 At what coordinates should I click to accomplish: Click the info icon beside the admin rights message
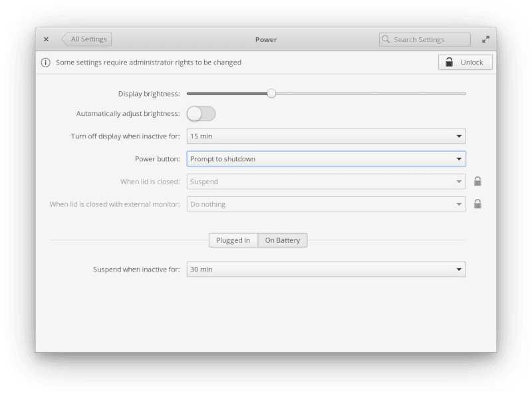[45, 62]
